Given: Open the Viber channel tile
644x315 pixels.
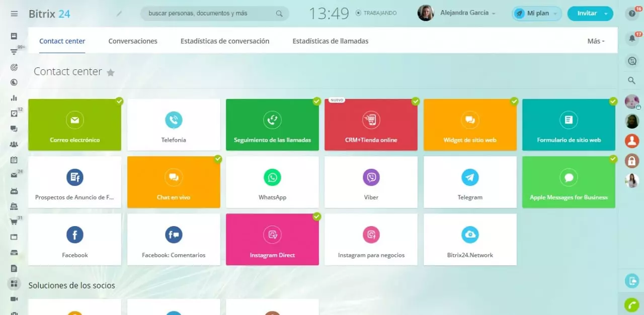Looking at the screenshot, I should pos(371,182).
